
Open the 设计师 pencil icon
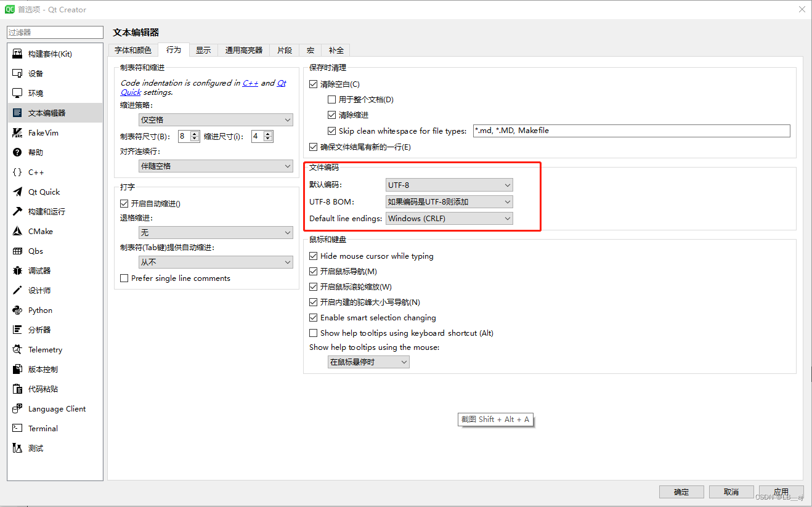point(17,290)
